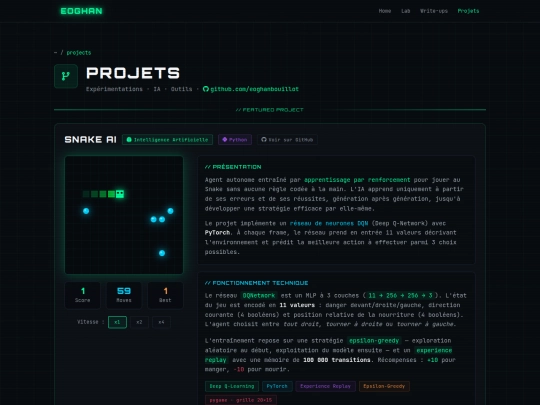Image resolution: width=540 pixels, height=405 pixels.
Task: Click the PROJETS page heading
Action: [x=133, y=73]
